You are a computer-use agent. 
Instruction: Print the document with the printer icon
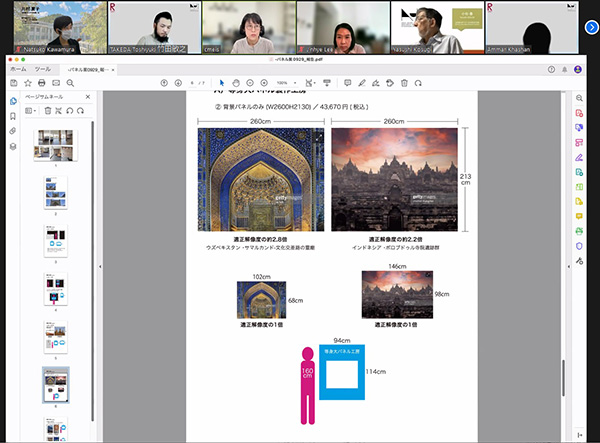42,83
